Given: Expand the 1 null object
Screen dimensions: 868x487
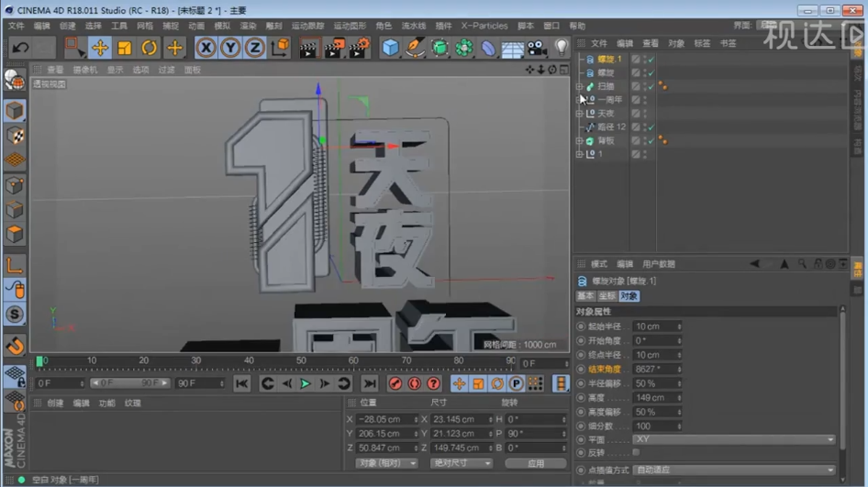Looking at the screenshot, I should pos(579,154).
